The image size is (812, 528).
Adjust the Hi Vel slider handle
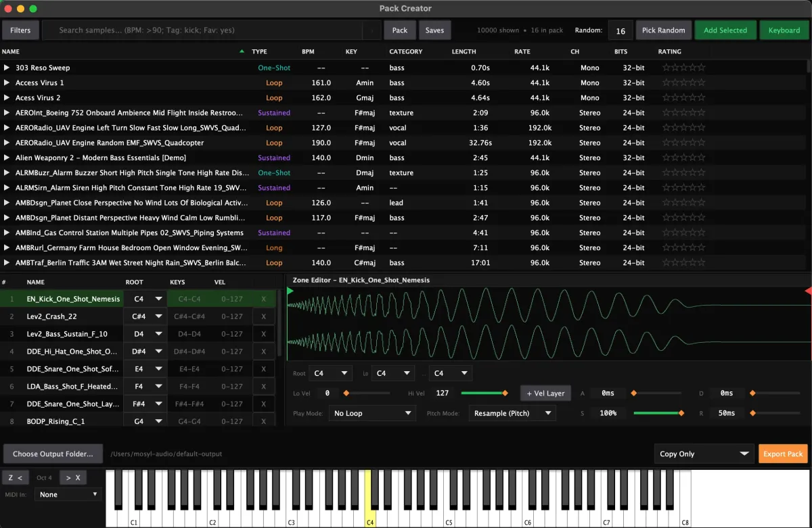click(505, 393)
